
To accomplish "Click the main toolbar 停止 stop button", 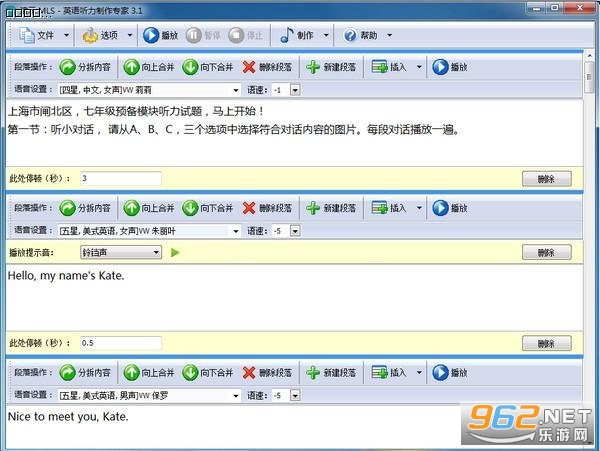I will point(245,35).
